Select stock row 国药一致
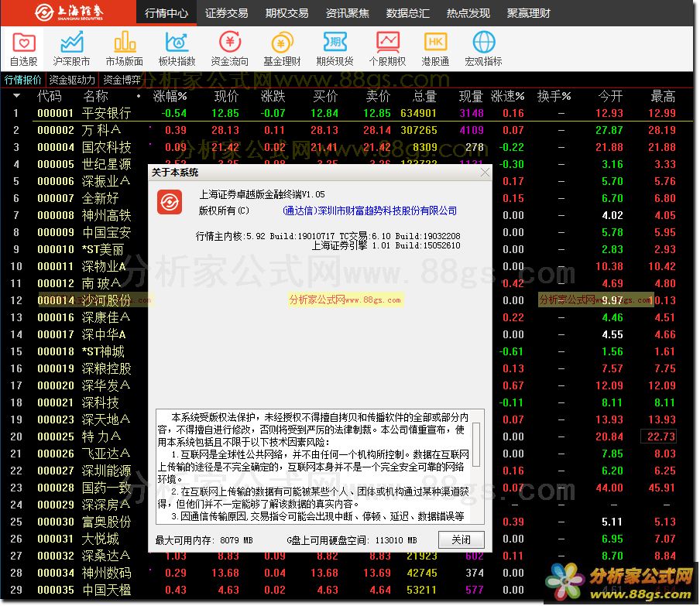Screen dimensions: 700x606 coord(106,488)
